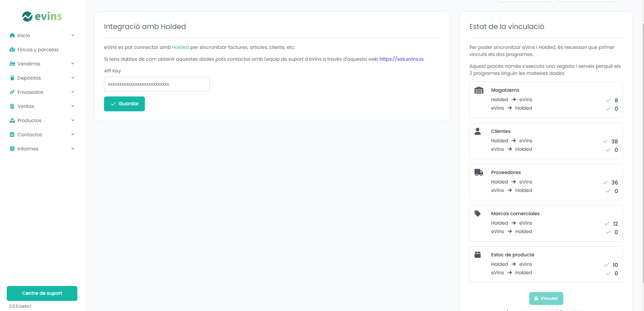Expand the Contactos menu chevron
Image resolution: width=644 pixels, height=311 pixels.
click(x=73, y=135)
